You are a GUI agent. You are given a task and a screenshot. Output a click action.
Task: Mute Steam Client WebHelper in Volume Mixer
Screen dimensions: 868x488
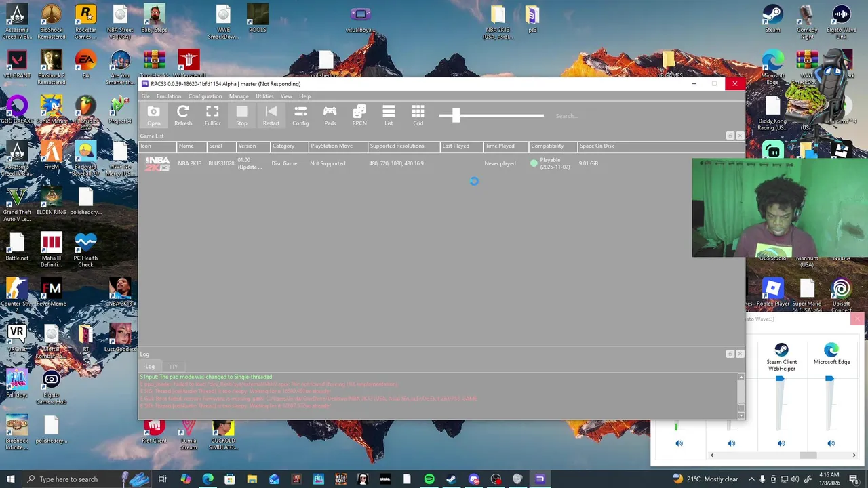(781, 443)
